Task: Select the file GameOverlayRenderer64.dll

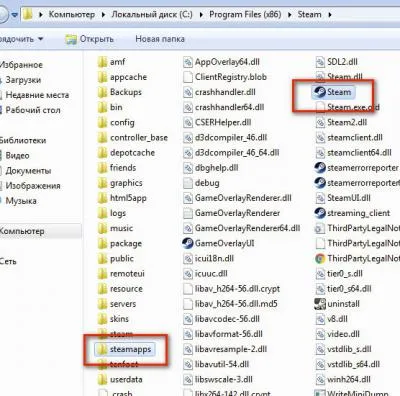Action: click(241, 228)
